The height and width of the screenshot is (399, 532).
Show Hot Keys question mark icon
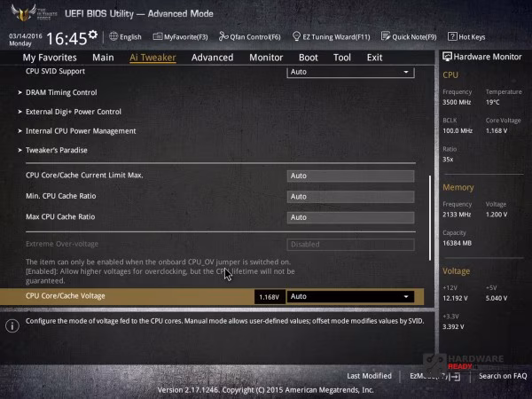[x=452, y=36]
